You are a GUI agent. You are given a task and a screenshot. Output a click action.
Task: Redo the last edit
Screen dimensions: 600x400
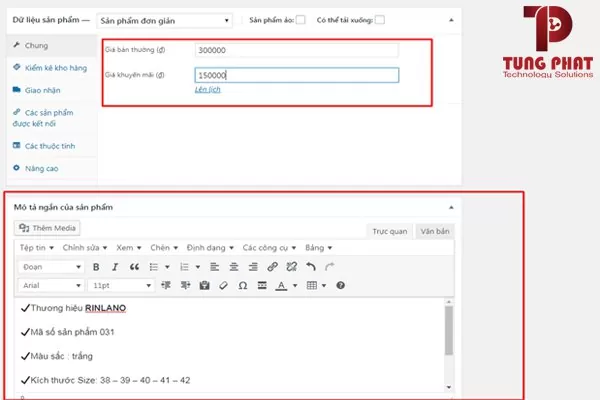pyautogui.click(x=329, y=267)
